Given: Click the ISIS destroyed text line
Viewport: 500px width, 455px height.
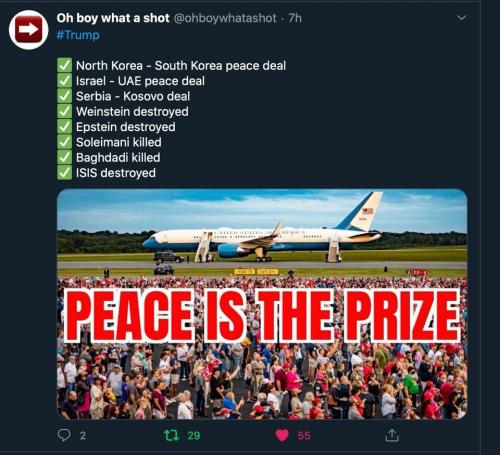Looking at the screenshot, I should coord(116,173).
